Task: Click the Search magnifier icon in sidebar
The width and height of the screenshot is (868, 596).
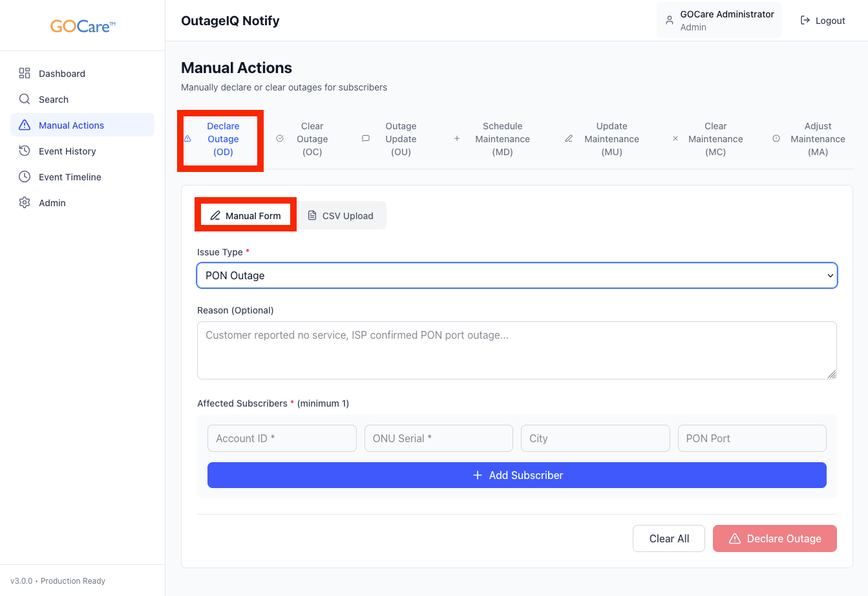Action: (x=25, y=99)
